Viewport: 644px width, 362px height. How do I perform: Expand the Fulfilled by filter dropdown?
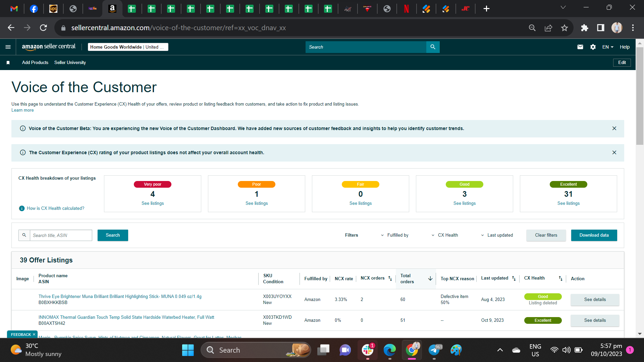(x=395, y=235)
